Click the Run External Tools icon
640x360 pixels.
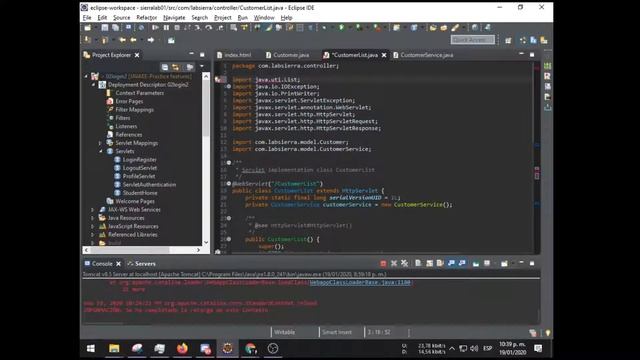(377, 28)
